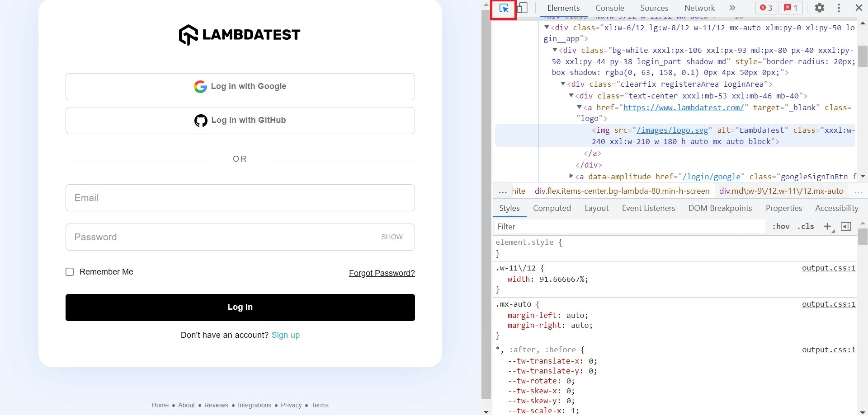
Task: Toggle the computed styles sidebar icon
Action: tap(846, 227)
